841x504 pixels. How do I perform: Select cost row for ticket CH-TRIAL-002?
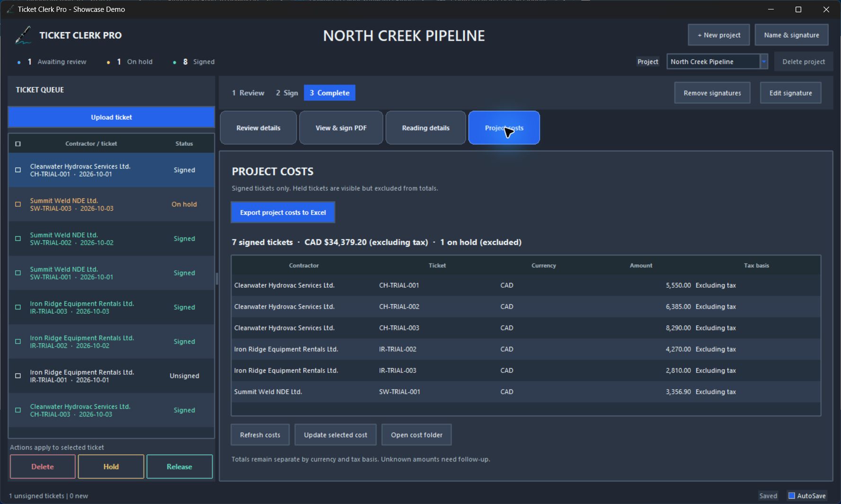point(526,307)
